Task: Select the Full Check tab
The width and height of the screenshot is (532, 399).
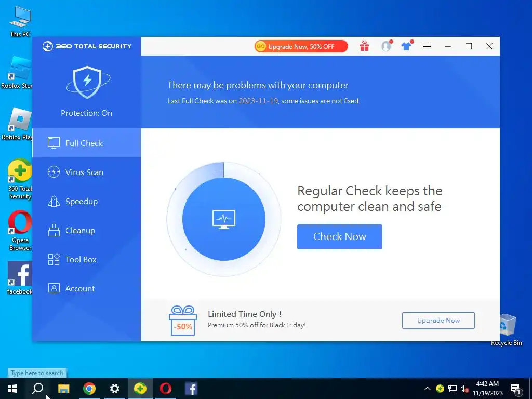Action: 87,143
